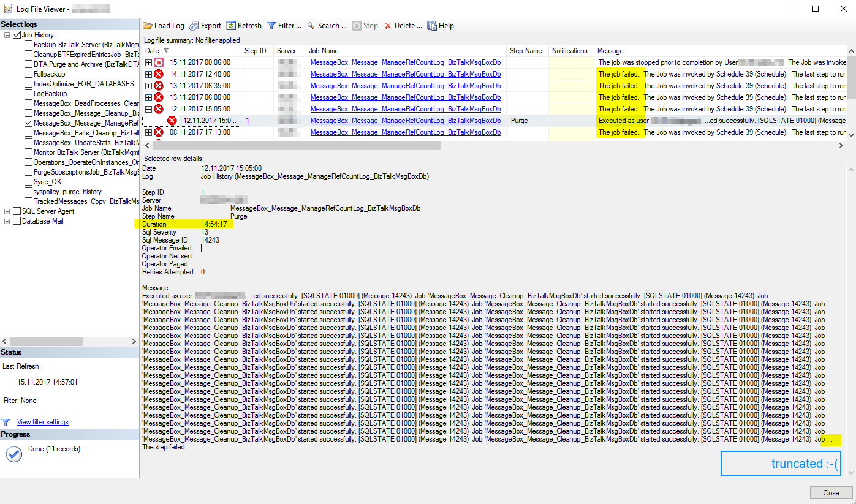Collapse the 12.11.2017 15:05:00 log row
The image size is (856, 504).
pyautogui.click(x=147, y=108)
